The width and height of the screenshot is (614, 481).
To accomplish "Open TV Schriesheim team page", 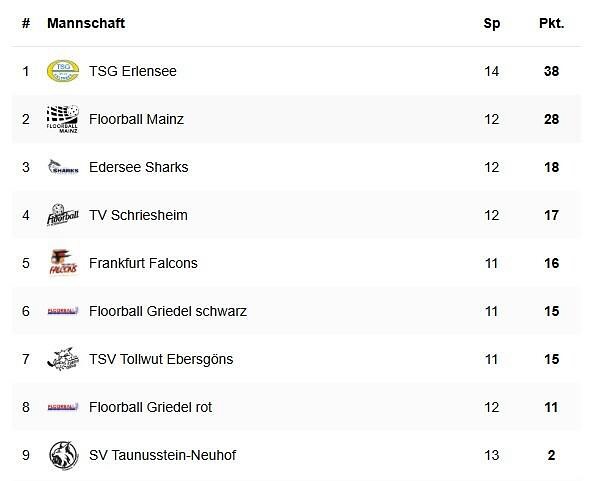I will (x=138, y=215).
